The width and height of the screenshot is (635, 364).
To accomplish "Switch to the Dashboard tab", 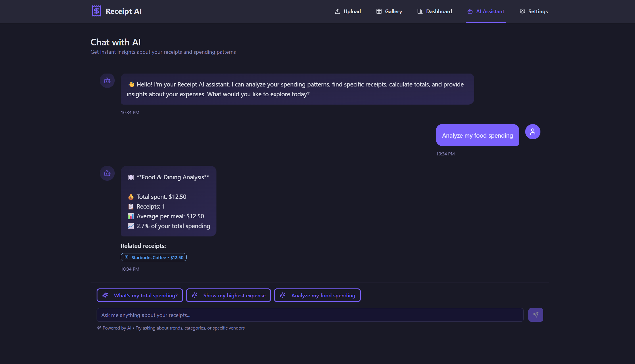I will 435,11.
